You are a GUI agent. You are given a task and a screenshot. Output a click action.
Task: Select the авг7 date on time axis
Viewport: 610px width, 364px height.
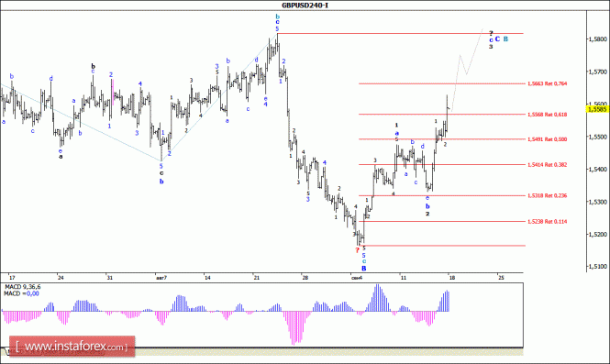[161, 278]
